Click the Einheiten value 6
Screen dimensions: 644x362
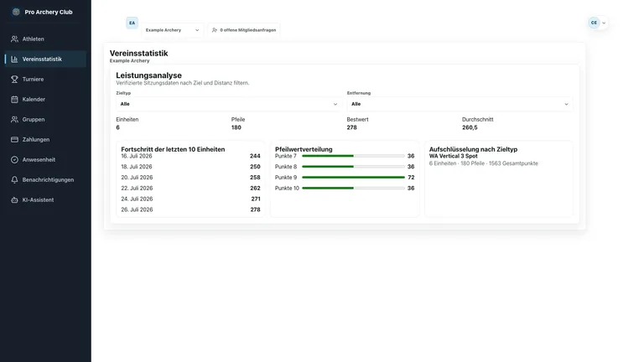coord(118,127)
